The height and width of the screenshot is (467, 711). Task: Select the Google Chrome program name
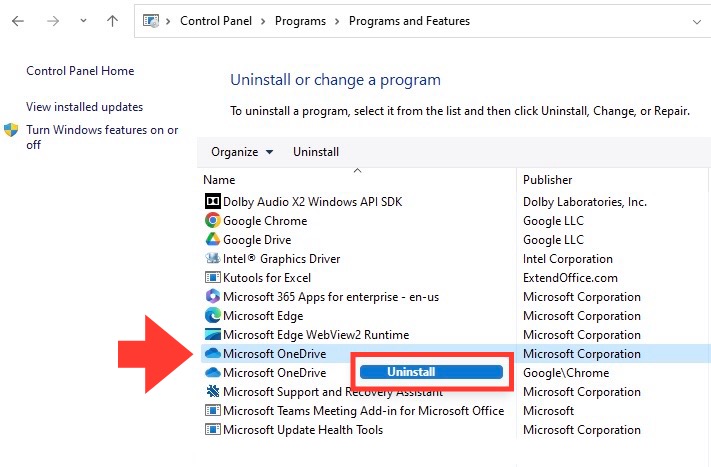[265, 221]
